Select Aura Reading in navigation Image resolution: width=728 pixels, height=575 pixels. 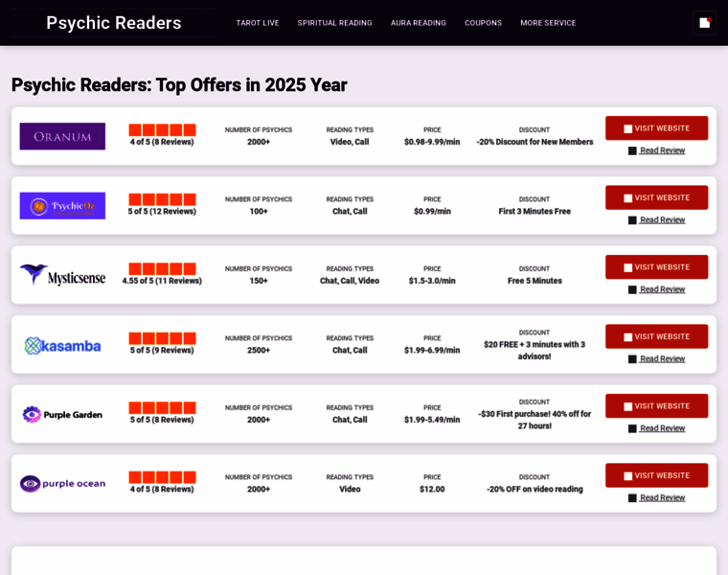click(418, 23)
